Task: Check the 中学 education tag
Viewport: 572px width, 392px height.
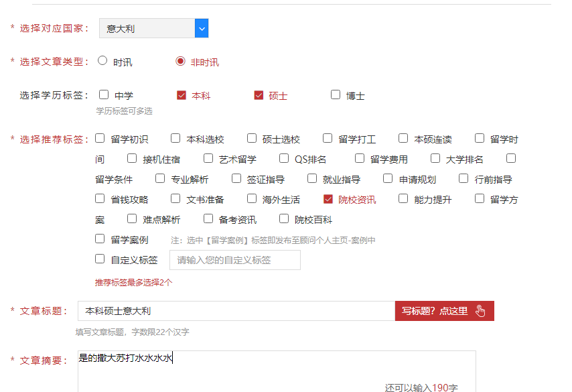Action: 104,95
